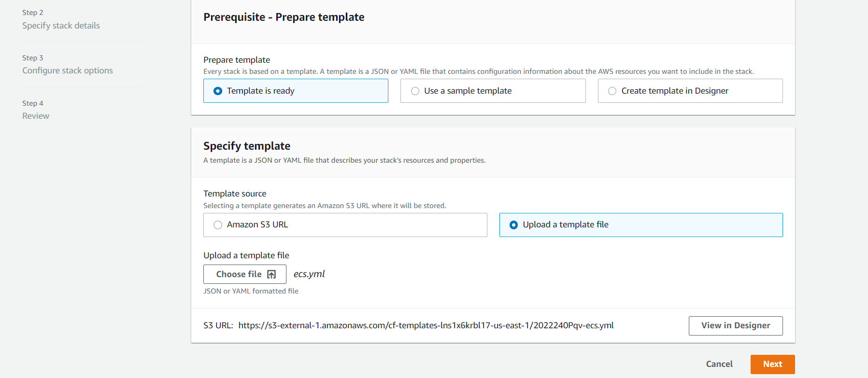Open the Review step in sidebar
This screenshot has width=868, height=378.
click(x=36, y=116)
